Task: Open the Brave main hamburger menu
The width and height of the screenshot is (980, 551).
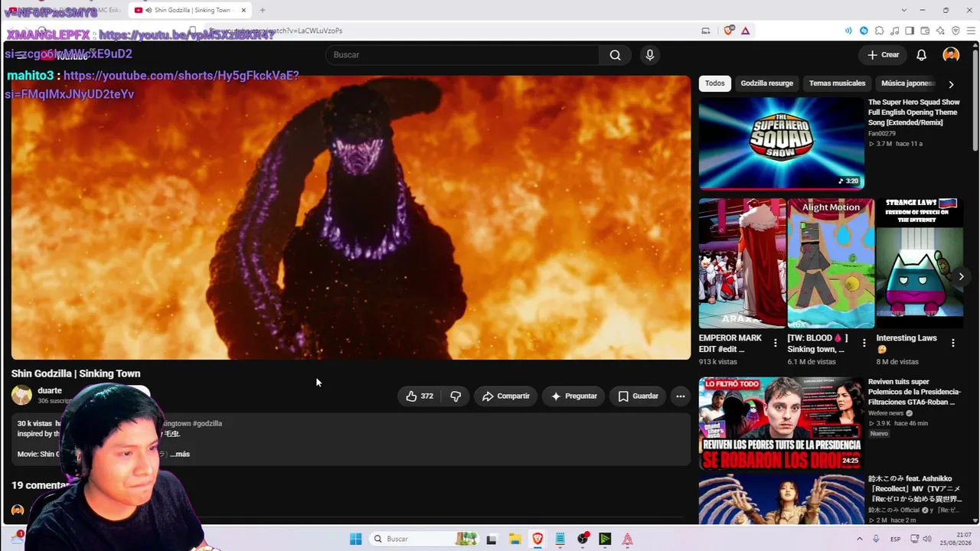Action: [x=971, y=31]
